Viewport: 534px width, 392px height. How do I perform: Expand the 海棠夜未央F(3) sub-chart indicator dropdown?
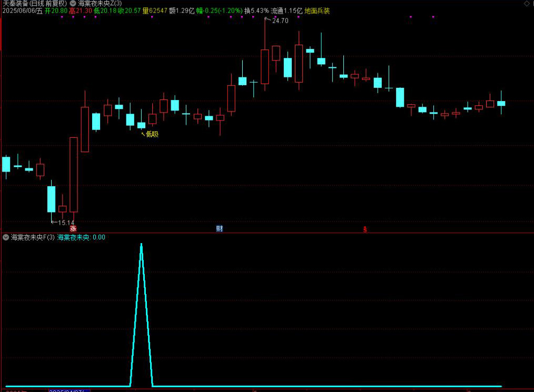click(6, 237)
